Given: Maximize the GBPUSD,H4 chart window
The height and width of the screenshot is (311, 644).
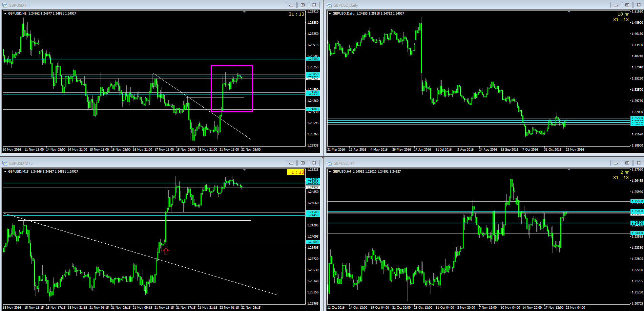Looking at the screenshot, I should [627, 163].
